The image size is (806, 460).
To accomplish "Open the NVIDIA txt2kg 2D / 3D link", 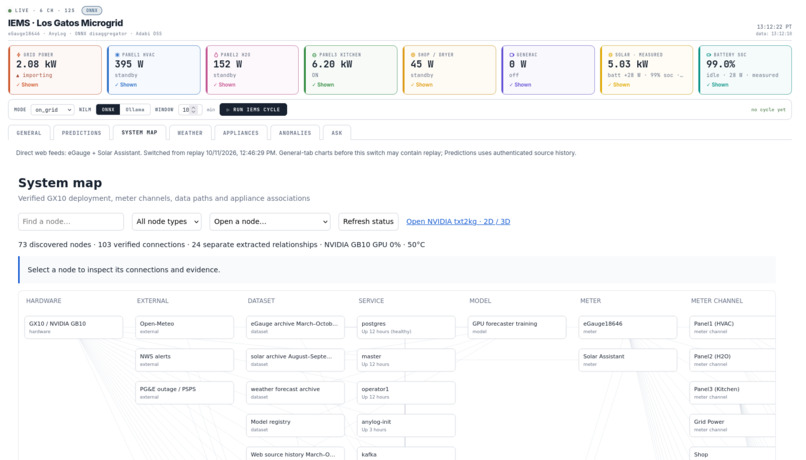I will pyautogui.click(x=458, y=222).
